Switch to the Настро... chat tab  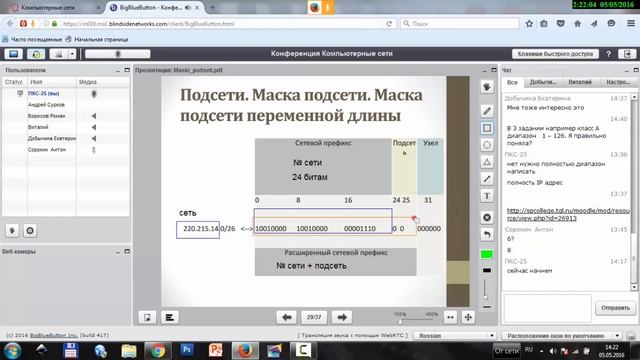[618, 82]
